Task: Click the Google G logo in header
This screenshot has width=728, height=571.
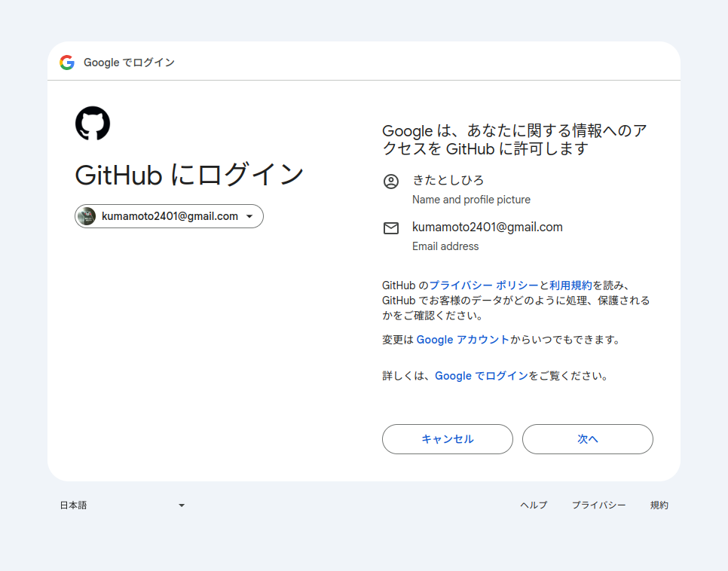Action: click(x=67, y=63)
